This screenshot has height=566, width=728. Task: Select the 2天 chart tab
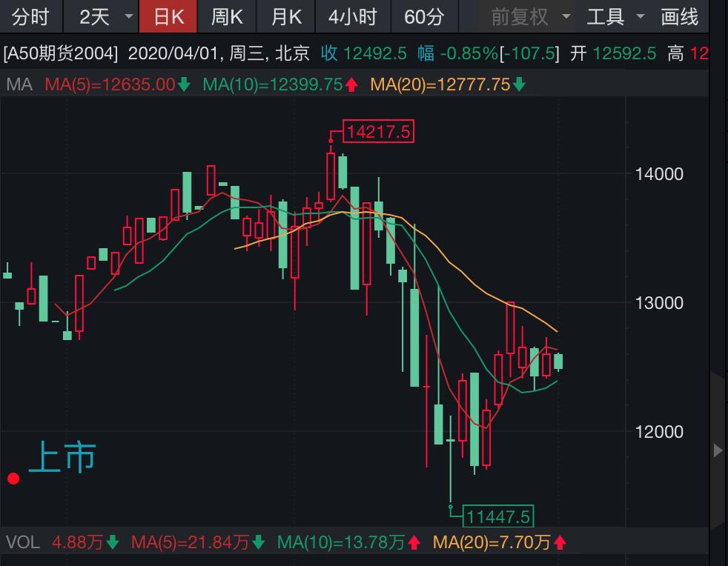94,17
